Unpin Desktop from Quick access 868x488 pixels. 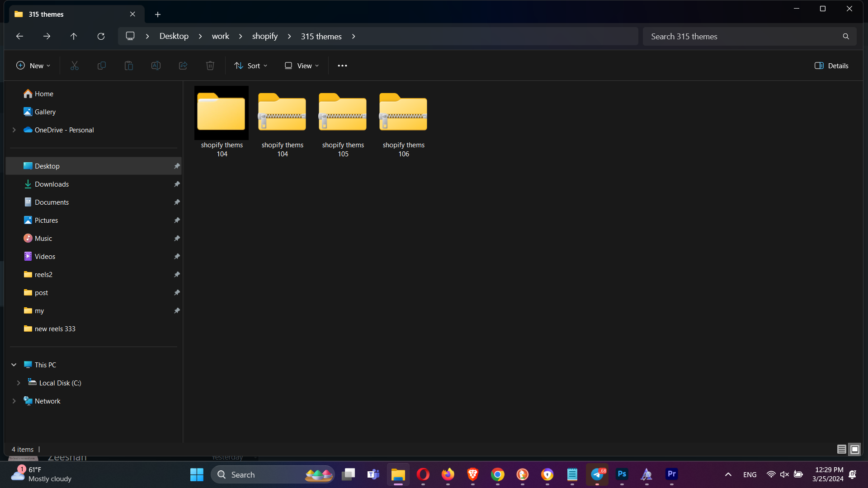pyautogui.click(x=177, y=166)
